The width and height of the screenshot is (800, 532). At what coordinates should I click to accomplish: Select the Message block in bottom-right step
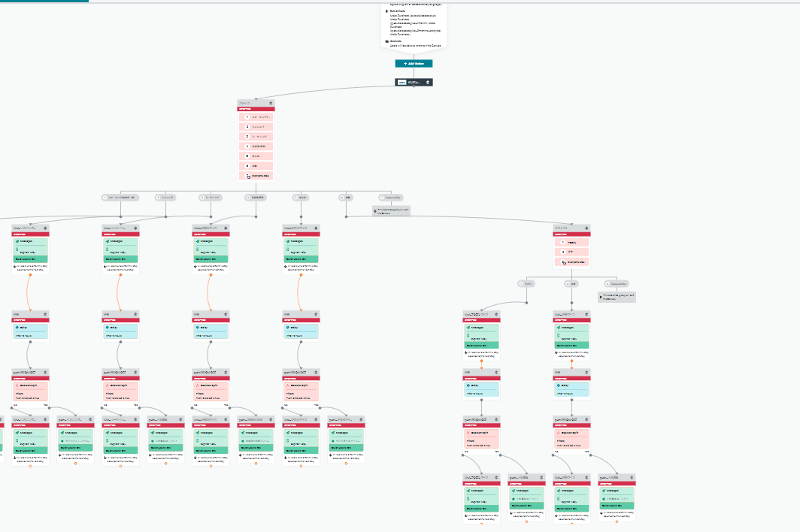point(617,494)
